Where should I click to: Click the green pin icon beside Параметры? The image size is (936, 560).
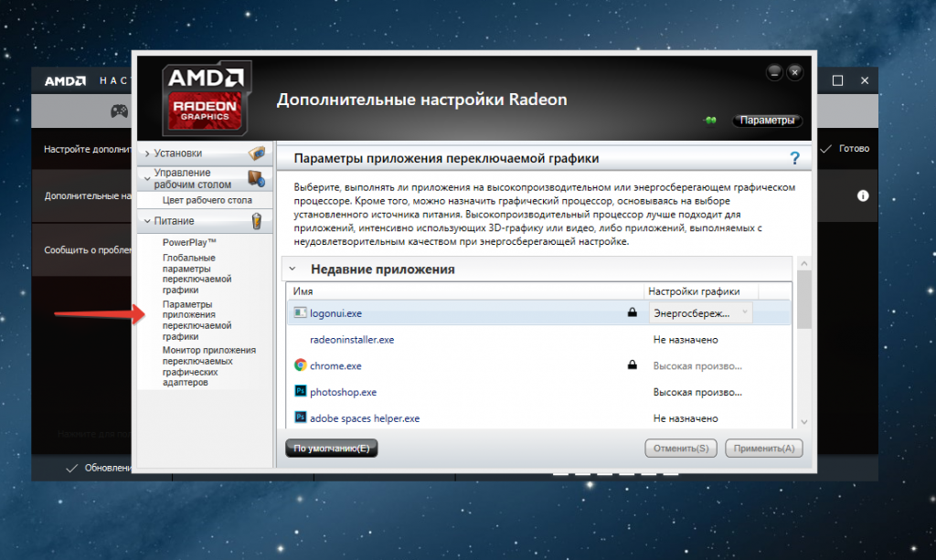coord(711,121)
